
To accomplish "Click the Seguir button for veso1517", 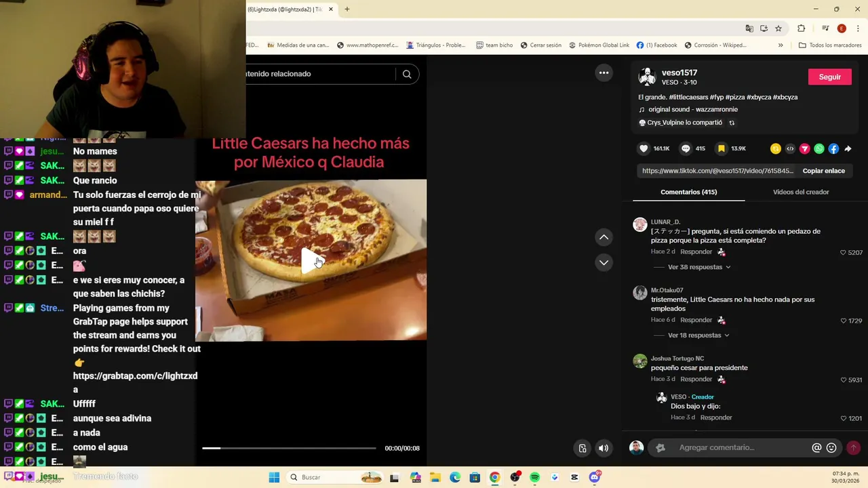I will point(829,77).
